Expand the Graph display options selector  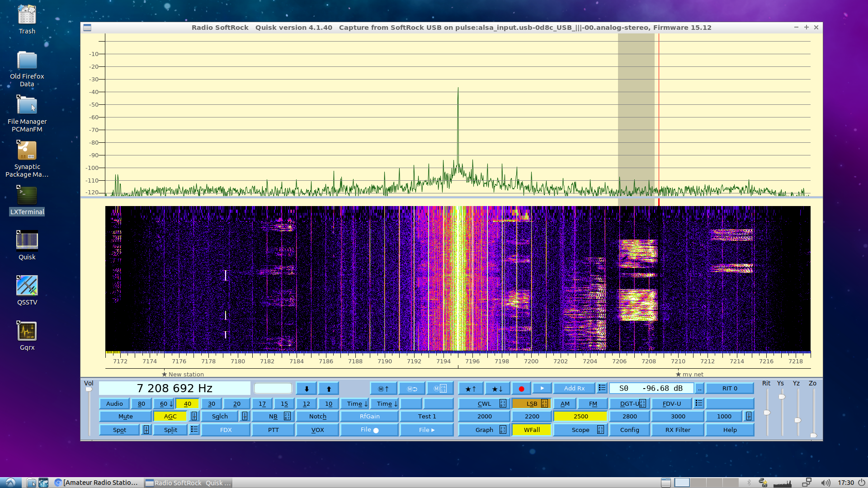503,430
